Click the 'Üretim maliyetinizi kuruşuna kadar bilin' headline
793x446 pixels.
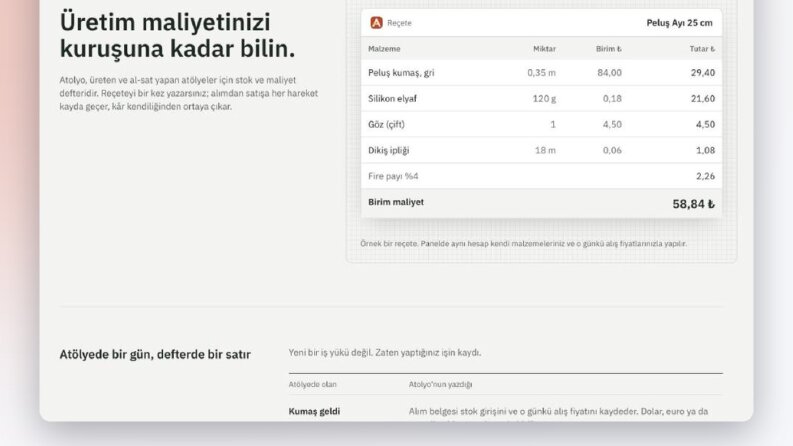pyautogui.click(x=178, y=35)
